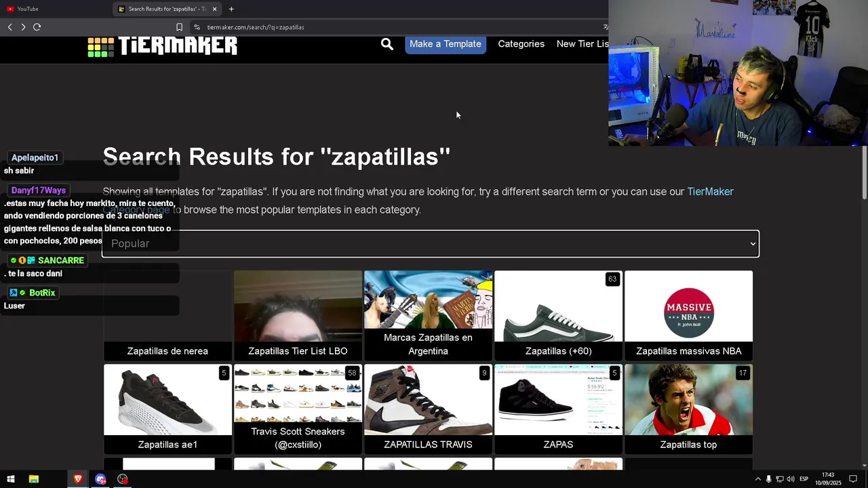Open the Brave browser taskbar icon
The height and width of the screenshot is (488, 868).
(78, 479)
